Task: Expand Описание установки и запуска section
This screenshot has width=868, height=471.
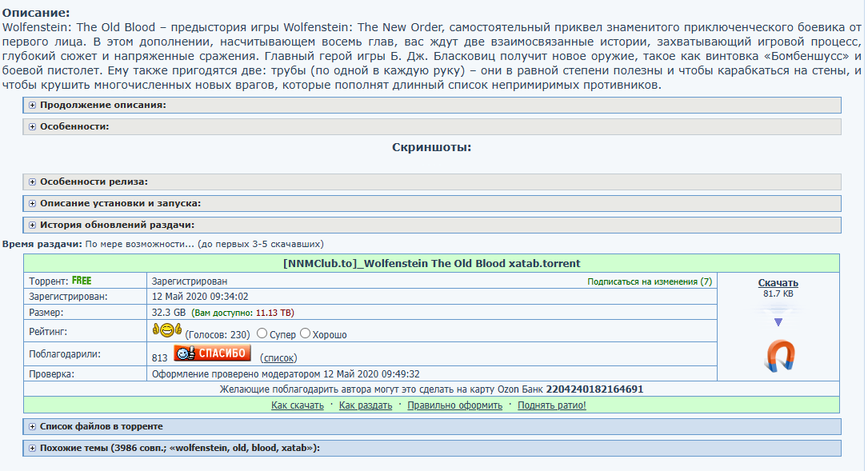Action: [x=432, y=204]
